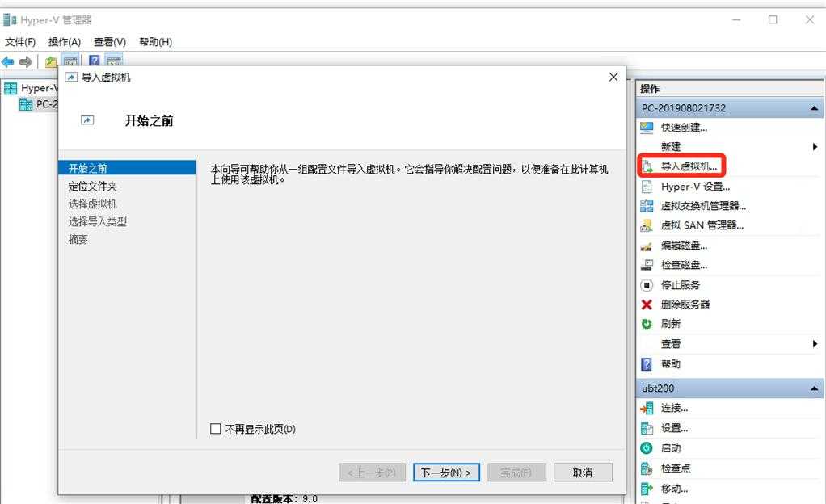Select the Hyper-V tree root node

(x=39, y=88)
